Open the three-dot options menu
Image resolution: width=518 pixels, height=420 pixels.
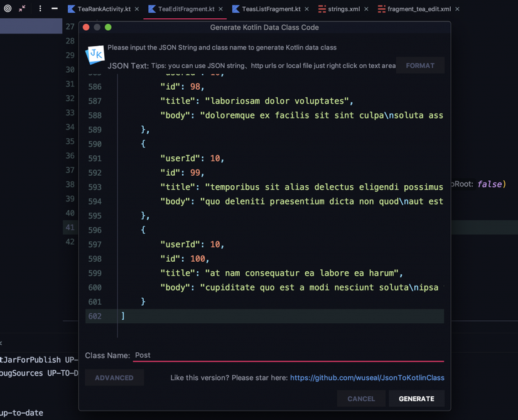click(40, 9)
